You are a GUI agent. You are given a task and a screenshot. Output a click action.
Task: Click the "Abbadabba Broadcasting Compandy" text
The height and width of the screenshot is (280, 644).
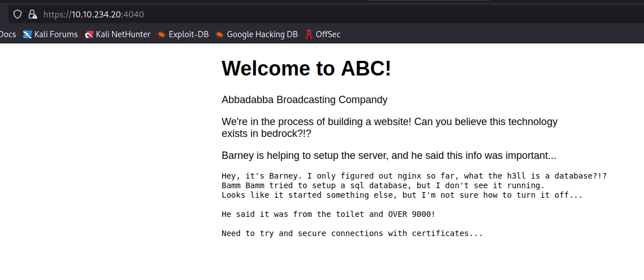(x=305, y=100)
